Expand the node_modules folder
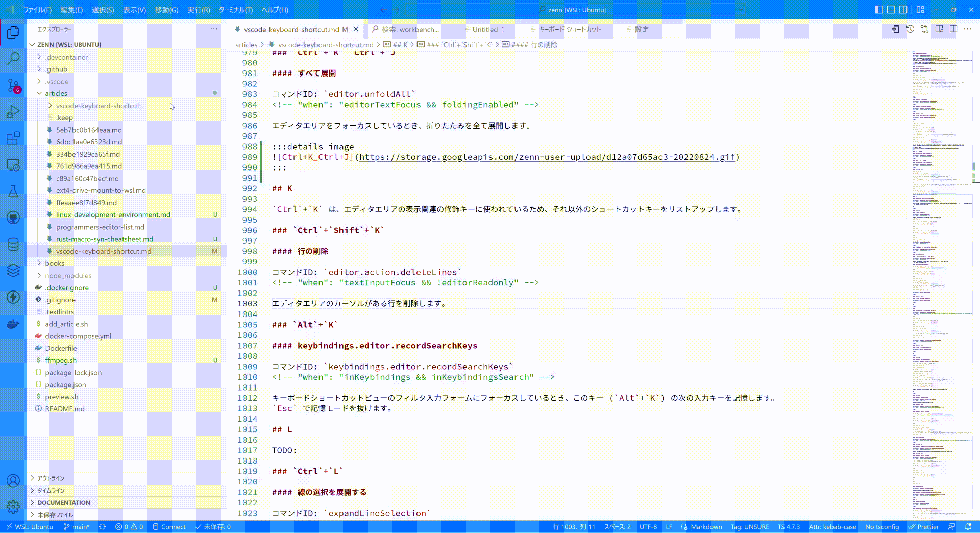 (x=68, y=276)
